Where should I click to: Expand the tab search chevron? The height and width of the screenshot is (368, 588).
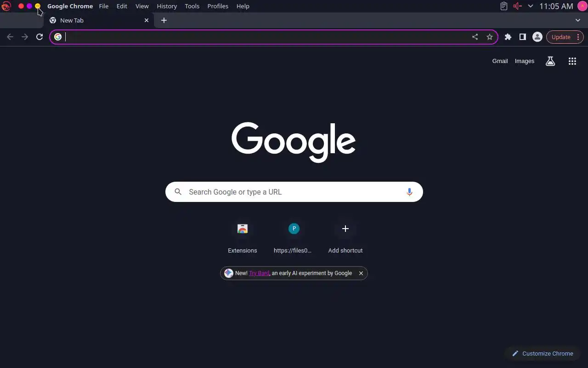pyautogui.click(x=578, y=20)
